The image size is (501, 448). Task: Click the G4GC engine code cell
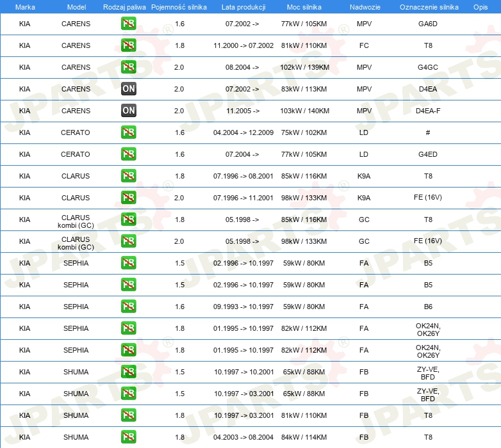point(428,67)
